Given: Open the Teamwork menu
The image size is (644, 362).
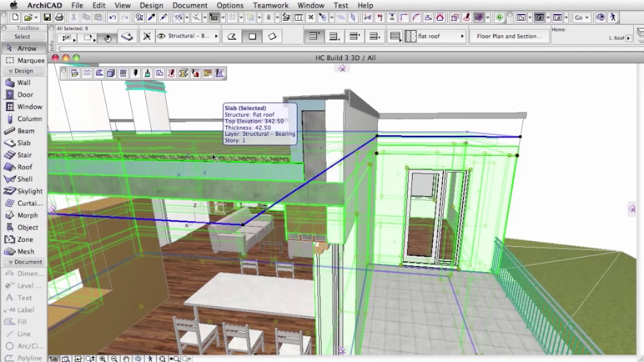Looking at the screenshot, I should (x=271, y=6).
